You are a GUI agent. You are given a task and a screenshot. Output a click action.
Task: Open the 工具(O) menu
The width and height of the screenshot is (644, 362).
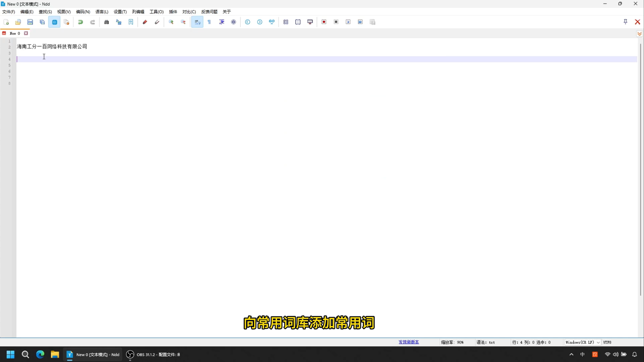pos(156,12)
